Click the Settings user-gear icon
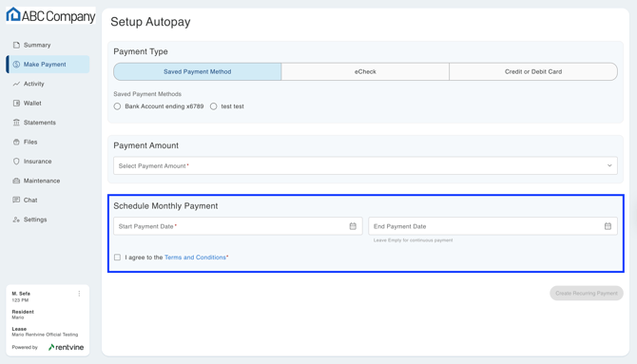The image size is (637, 364). [x=16, y=220]
